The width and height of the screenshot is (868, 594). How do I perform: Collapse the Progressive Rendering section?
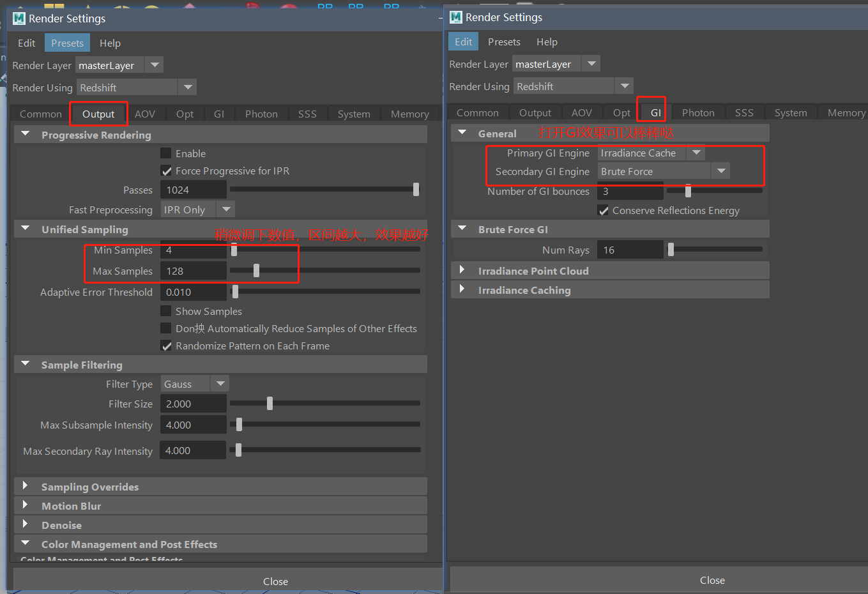tap(26, 134)
